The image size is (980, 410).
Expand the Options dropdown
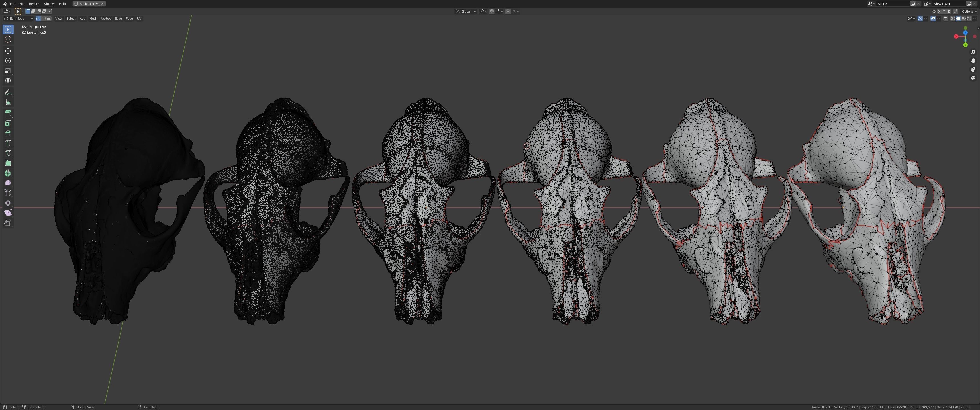point(969,11)
